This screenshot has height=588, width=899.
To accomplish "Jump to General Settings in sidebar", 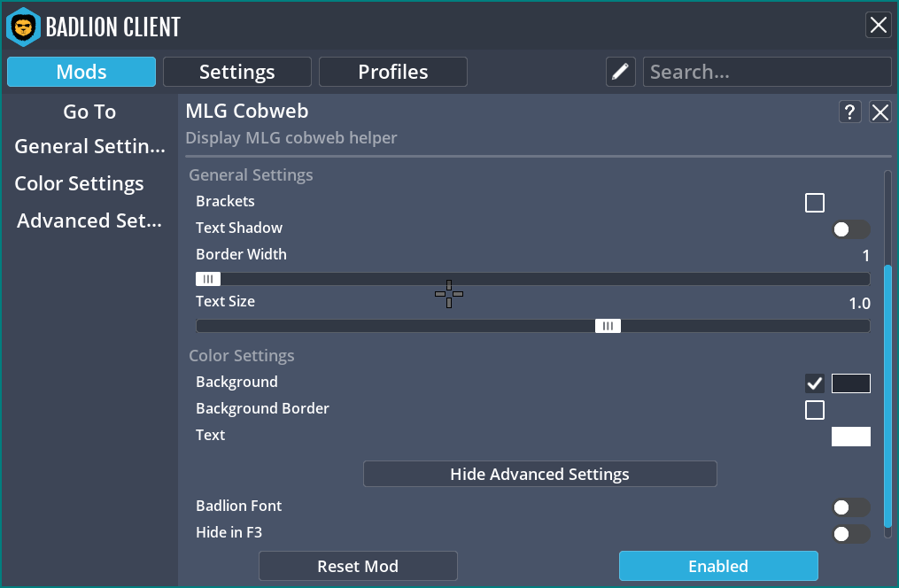I will coord(89,146).
